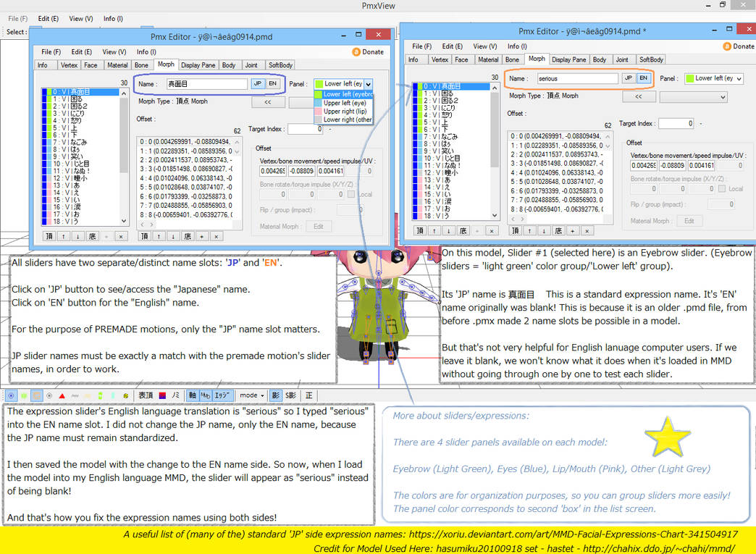Choose 'Upper left (eye)' panel option
Screen dimensions: 756x554
(x=344, y=103)
